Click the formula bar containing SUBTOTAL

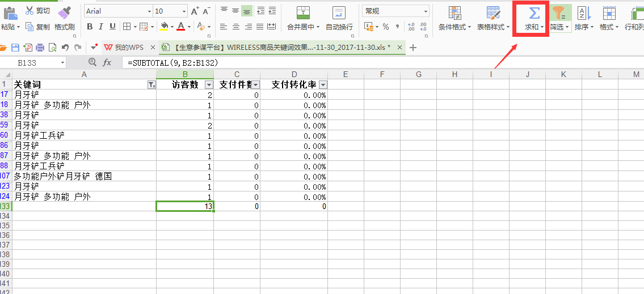tap(382, 62)
